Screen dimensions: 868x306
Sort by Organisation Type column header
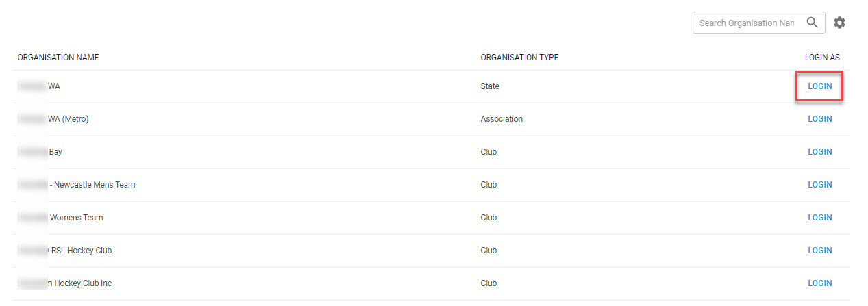[x=519, y=58]
